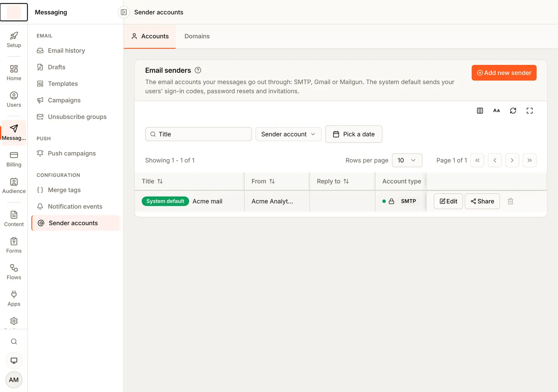This screenshot has height=392, width=558.
Task: Expand the table to fullscreen
Action: (x=530, y=110)
